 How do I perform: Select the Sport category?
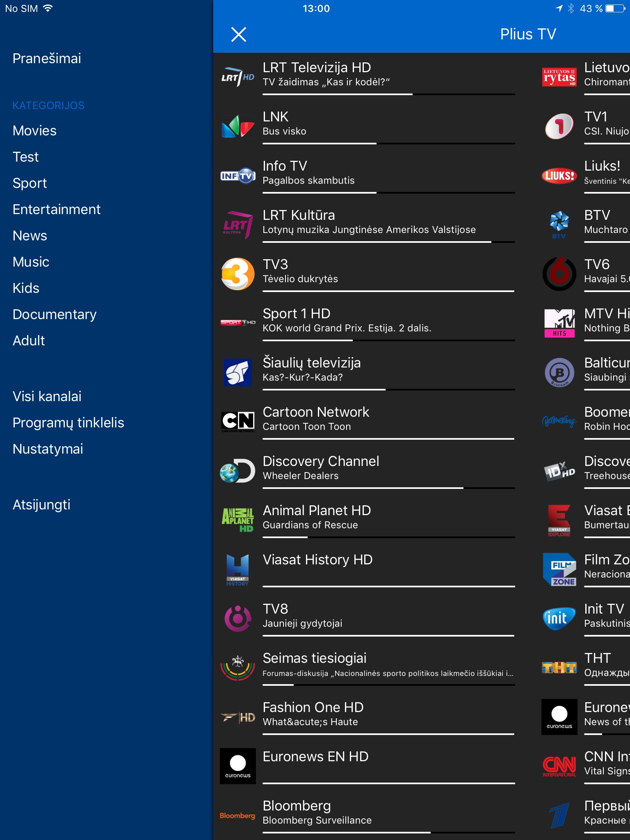(x=30, y=183)
